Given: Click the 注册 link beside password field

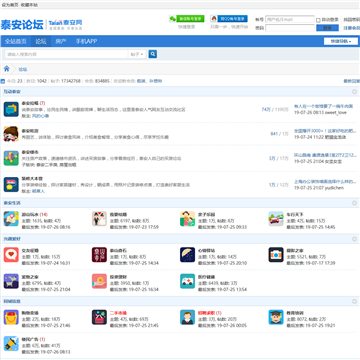Looking at the screenshot, I should click(352, 28).
